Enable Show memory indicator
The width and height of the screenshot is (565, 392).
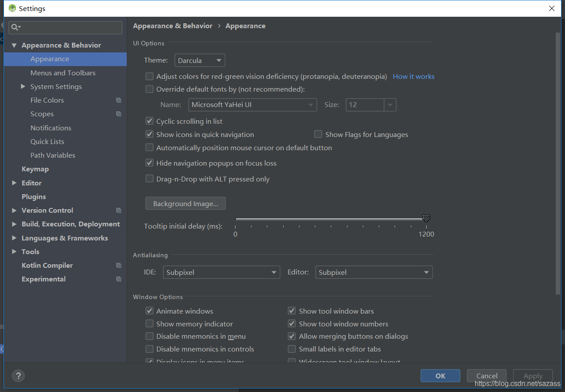(x=150, y=324)
